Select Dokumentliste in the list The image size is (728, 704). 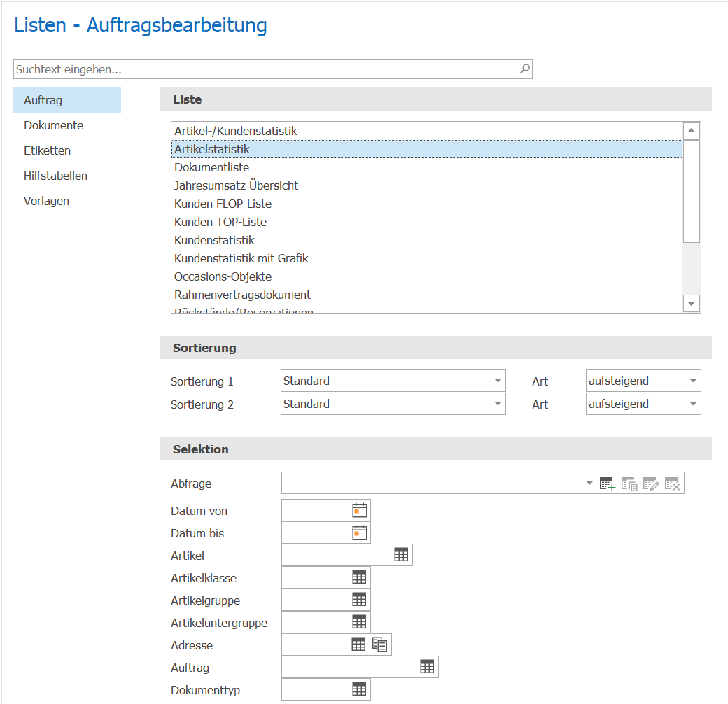(x=427, y=167)
